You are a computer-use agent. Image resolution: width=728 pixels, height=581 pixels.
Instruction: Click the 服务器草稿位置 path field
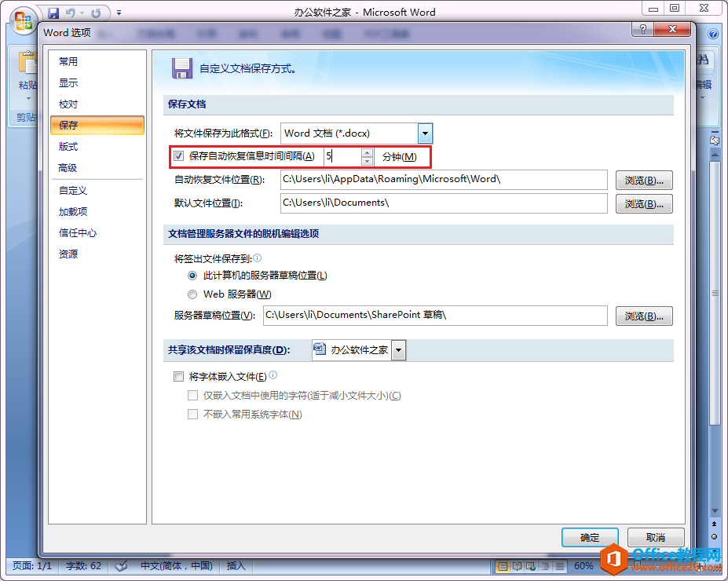coord(435,316)
